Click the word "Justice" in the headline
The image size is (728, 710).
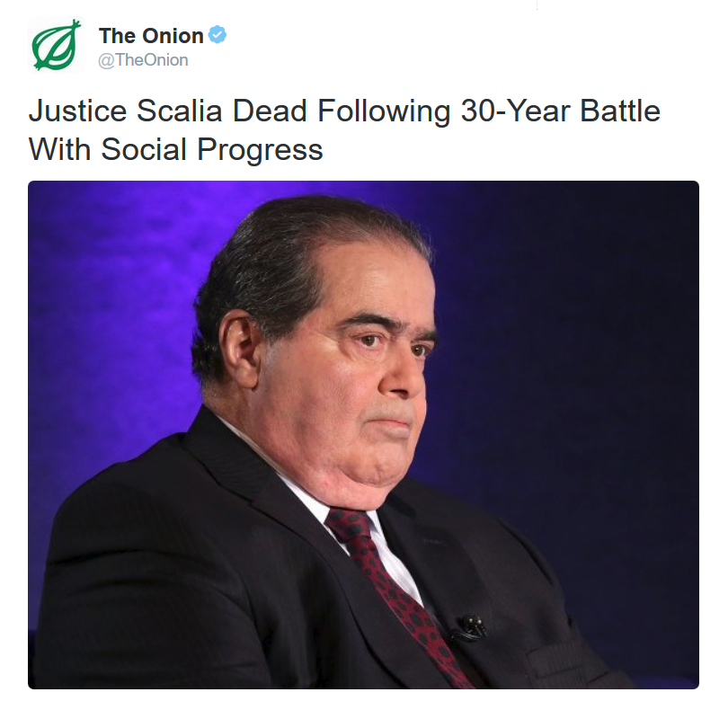[78, 111]
